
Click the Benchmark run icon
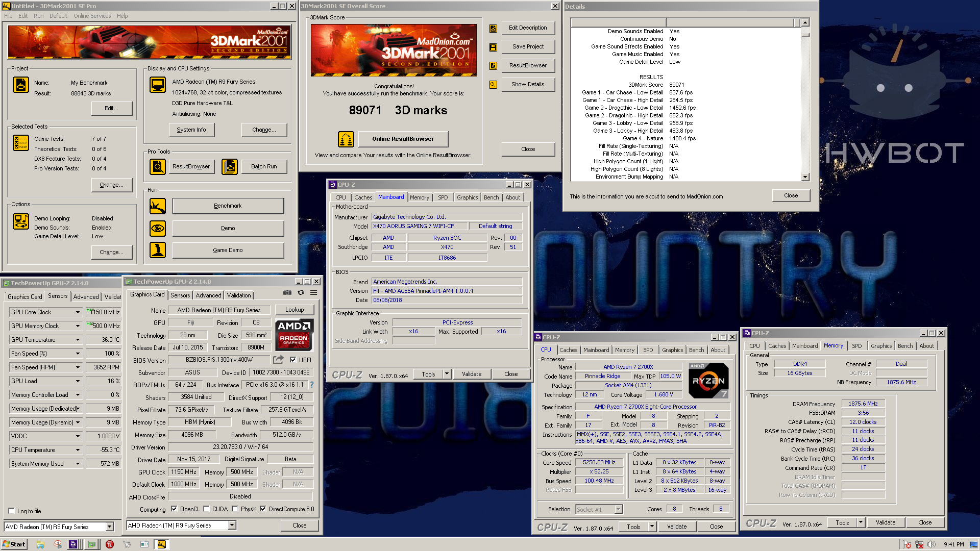(158, 206)
